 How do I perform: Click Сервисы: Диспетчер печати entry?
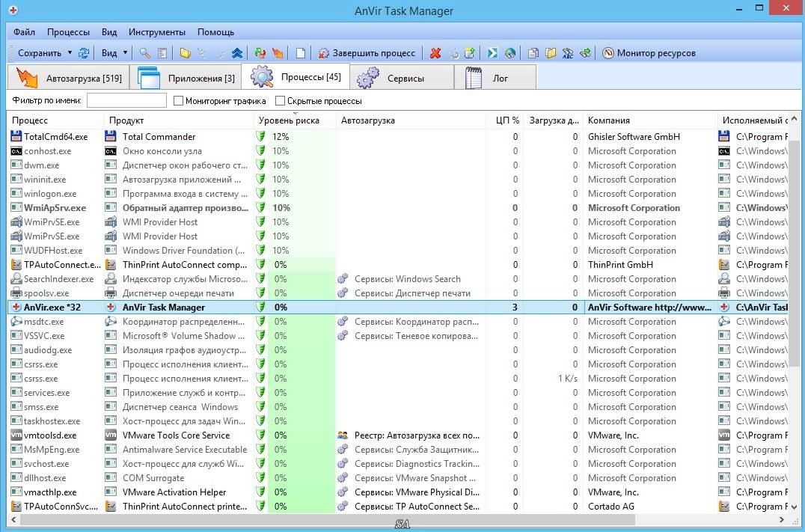click(412, 293)
